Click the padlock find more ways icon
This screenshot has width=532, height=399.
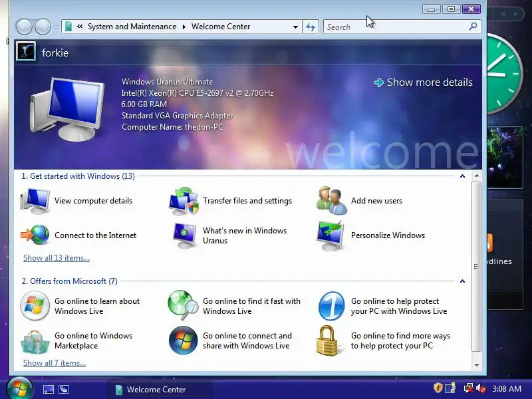(327, 340)
